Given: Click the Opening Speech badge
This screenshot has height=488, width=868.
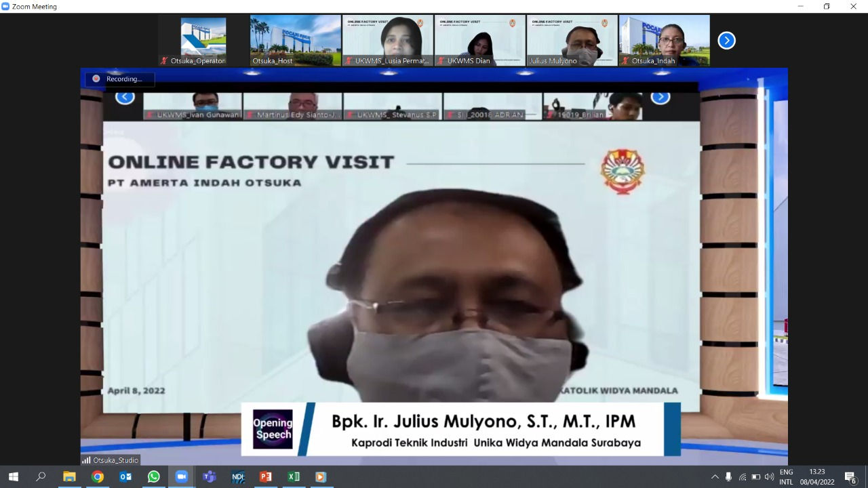Looking at the screenshot, I should [x=273, y=429].
